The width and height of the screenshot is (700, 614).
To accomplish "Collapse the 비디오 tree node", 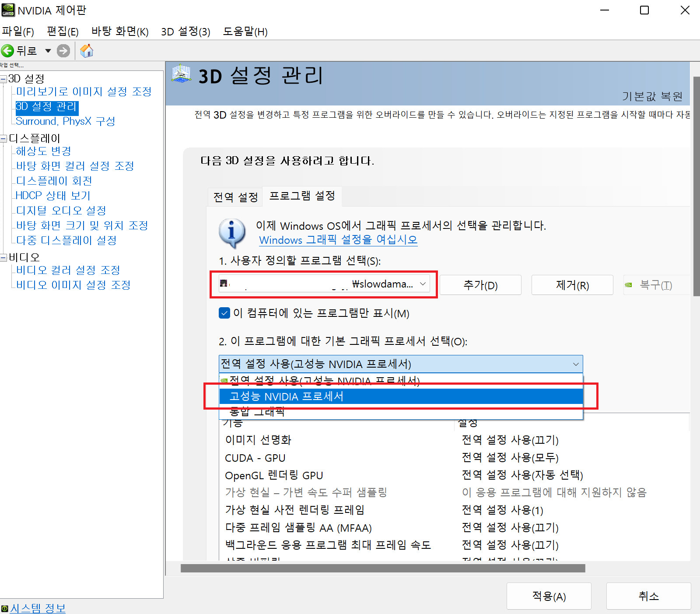I will tap(3, 257).
